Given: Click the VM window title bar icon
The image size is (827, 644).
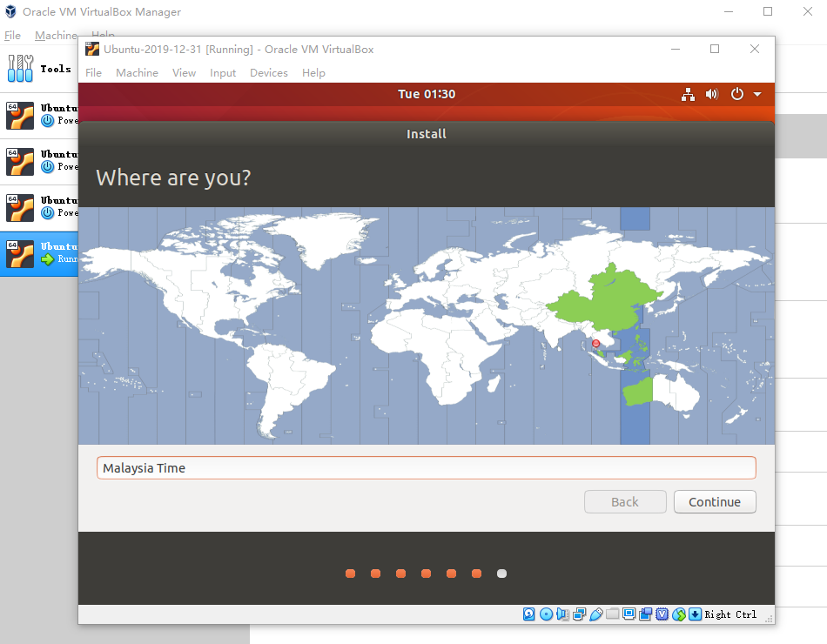Looking at the screenshot, I should (x=92, y=49).
